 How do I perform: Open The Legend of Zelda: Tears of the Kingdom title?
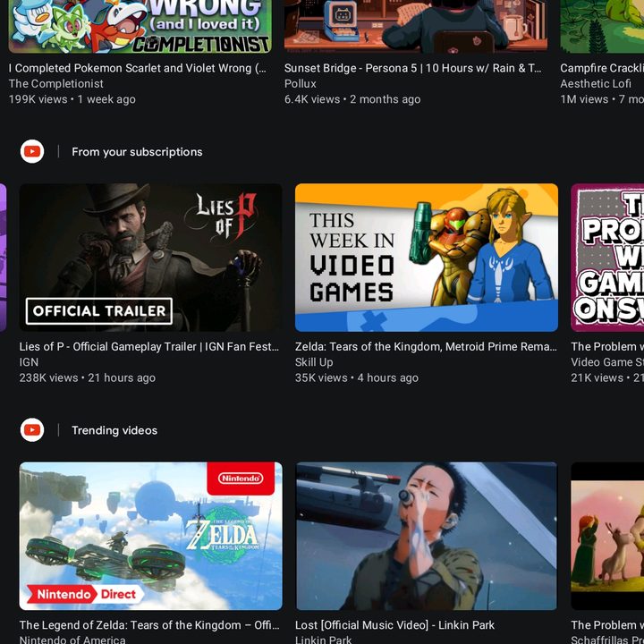point(149,625)
